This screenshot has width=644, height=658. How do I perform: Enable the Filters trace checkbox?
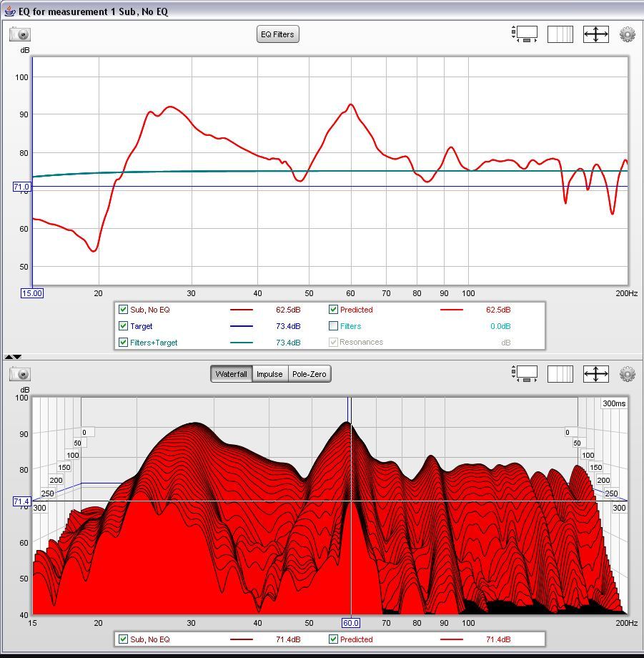(333, 325)
